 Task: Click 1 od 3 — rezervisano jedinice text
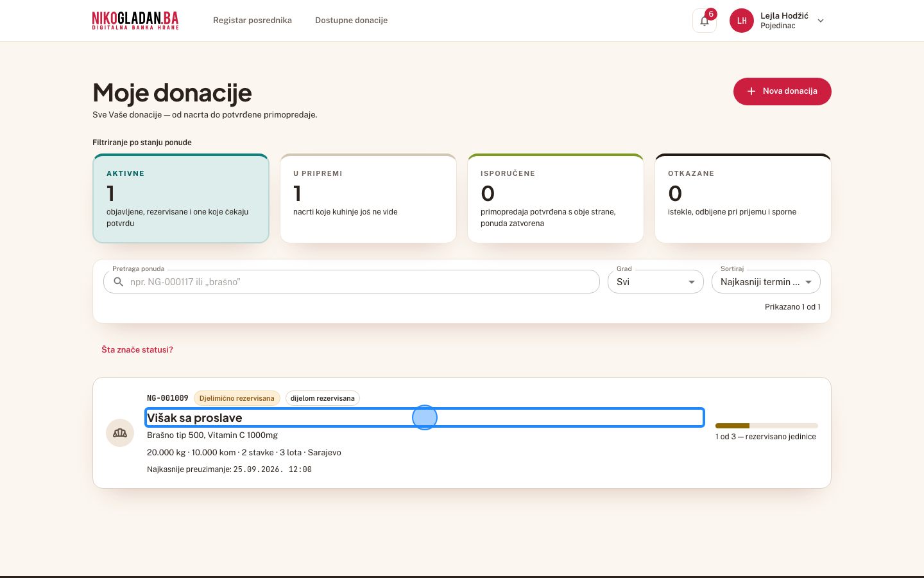click(x=766, y=437)
